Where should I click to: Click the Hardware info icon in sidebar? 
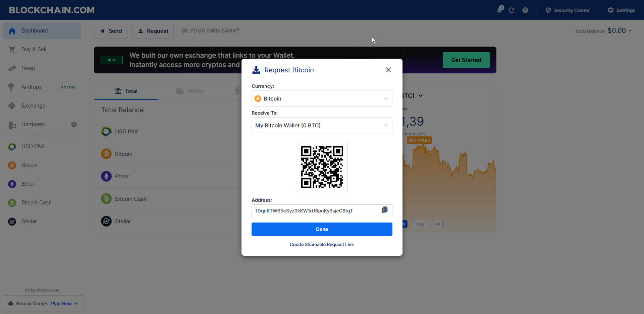[x=74, y=125]
